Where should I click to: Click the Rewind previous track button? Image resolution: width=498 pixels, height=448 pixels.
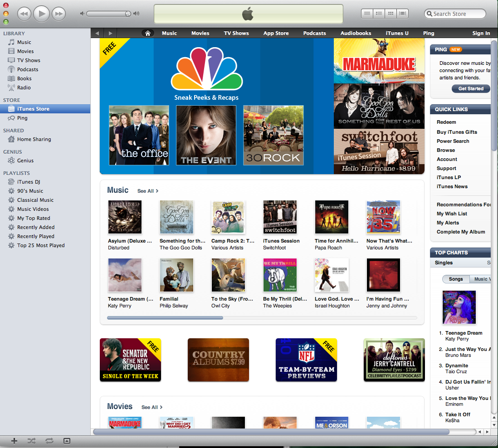tap(24, 14)
